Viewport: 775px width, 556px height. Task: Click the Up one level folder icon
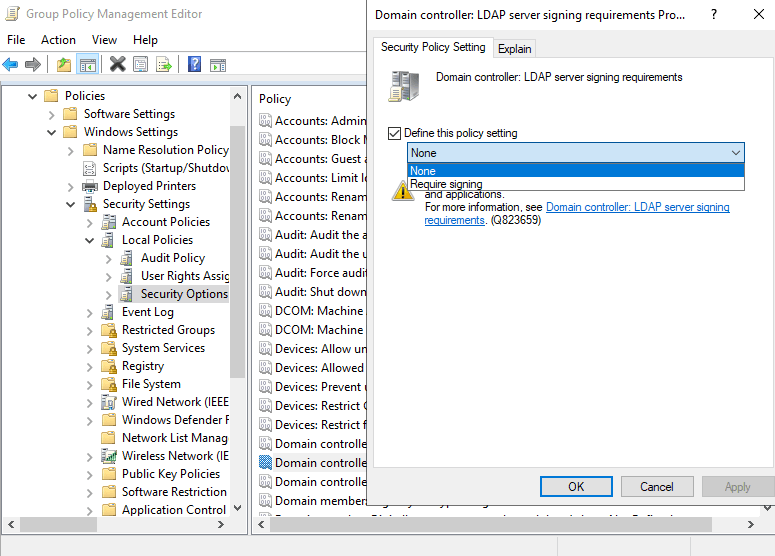[64, 64]
